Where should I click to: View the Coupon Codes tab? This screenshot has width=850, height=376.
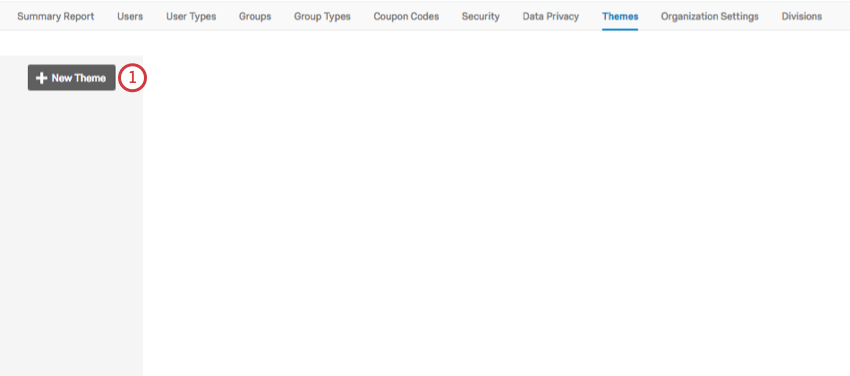[406, 16]
